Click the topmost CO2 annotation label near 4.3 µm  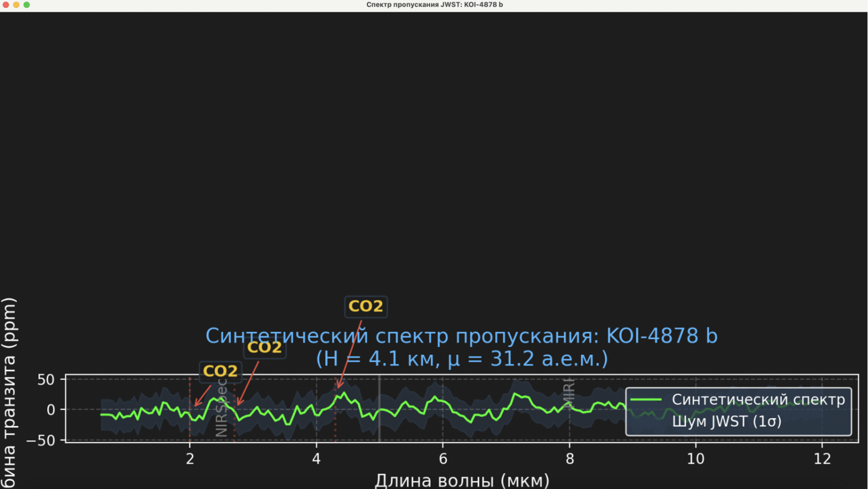pyautogui.click(x=366, y=305)
